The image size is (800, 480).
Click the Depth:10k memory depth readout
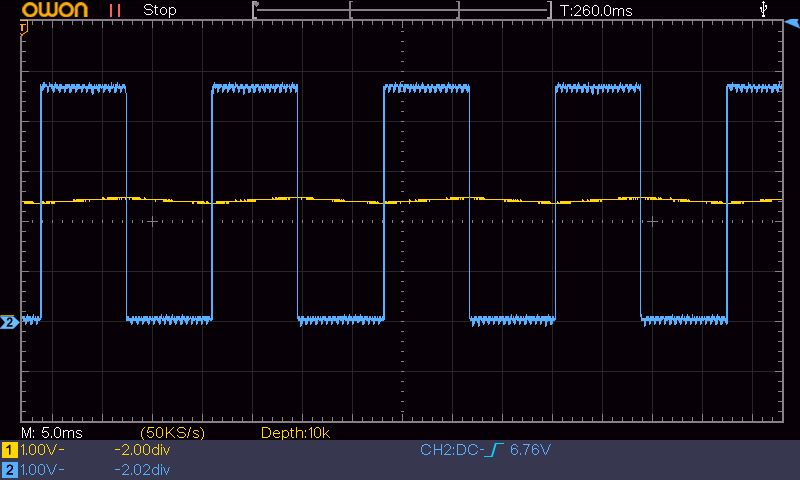(x=295, y=433)
